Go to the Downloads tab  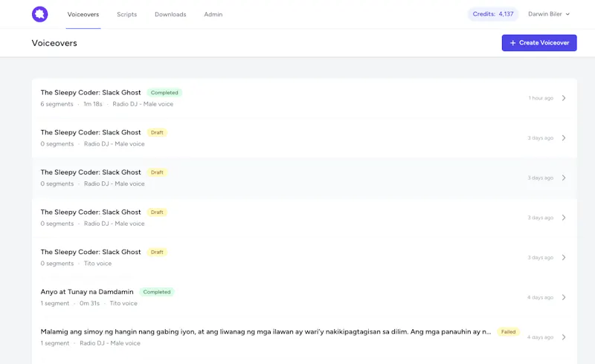[x=170, y=14]
